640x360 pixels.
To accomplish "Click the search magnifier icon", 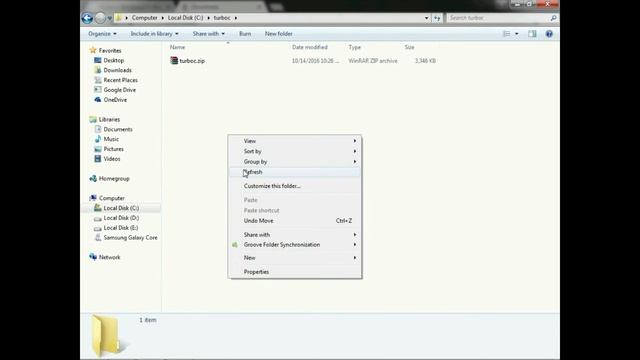I will 553,18.
